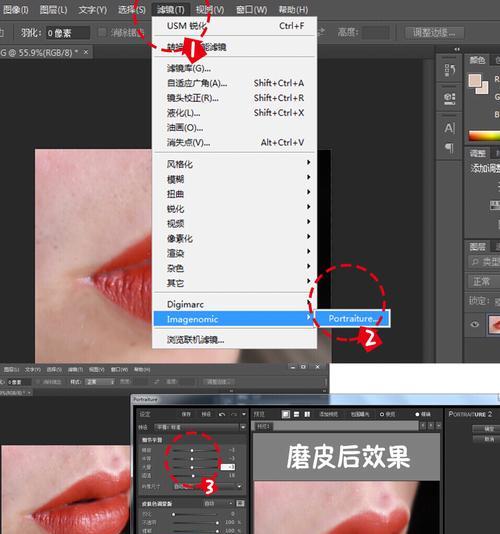Switch to the 颜色 panel tab
The height and width of the screenshot is (534, 500).
point(477,61)
